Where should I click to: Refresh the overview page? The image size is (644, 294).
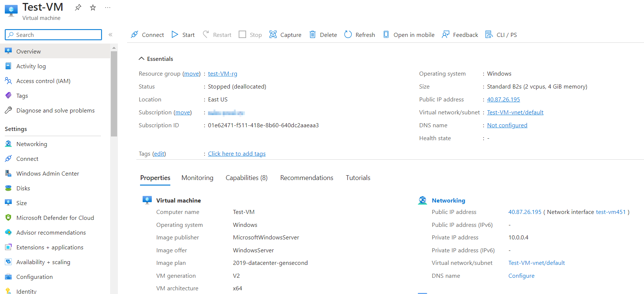click(x=360, y=35)
